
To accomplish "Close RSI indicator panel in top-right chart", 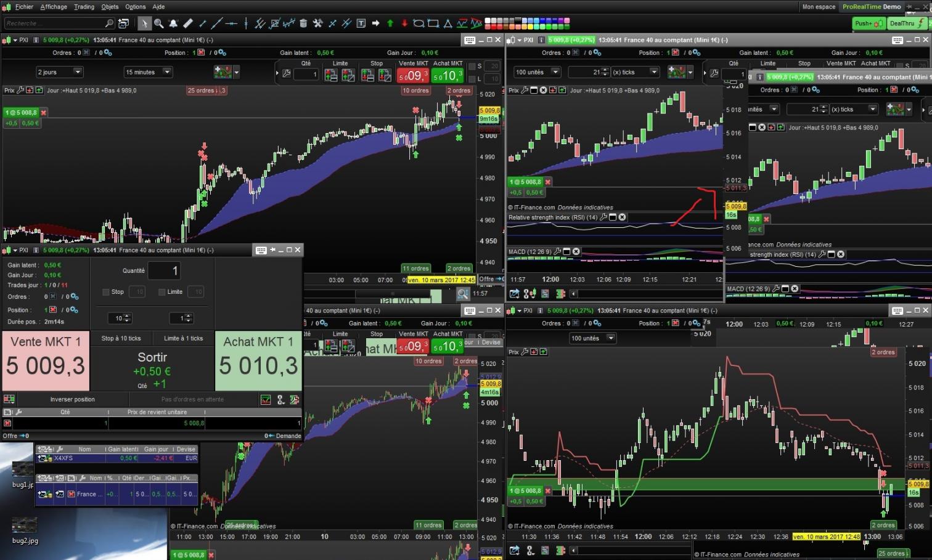I will 623,217.
